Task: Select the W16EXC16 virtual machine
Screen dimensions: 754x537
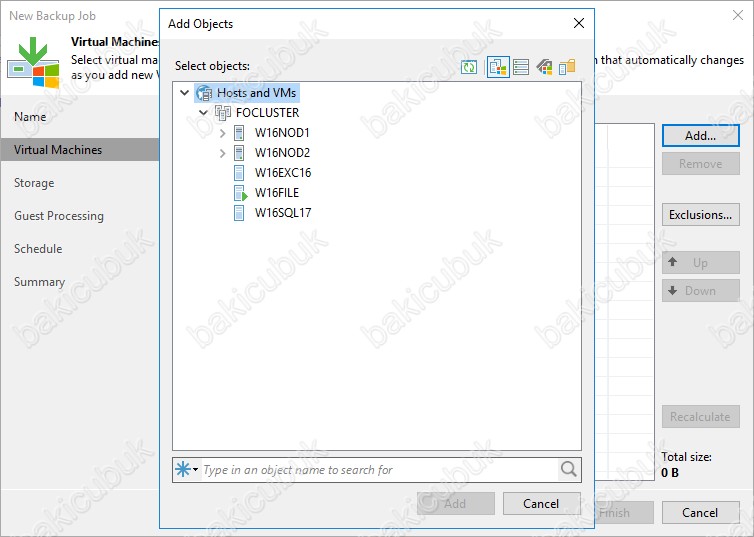Action: tap(283, 173)
